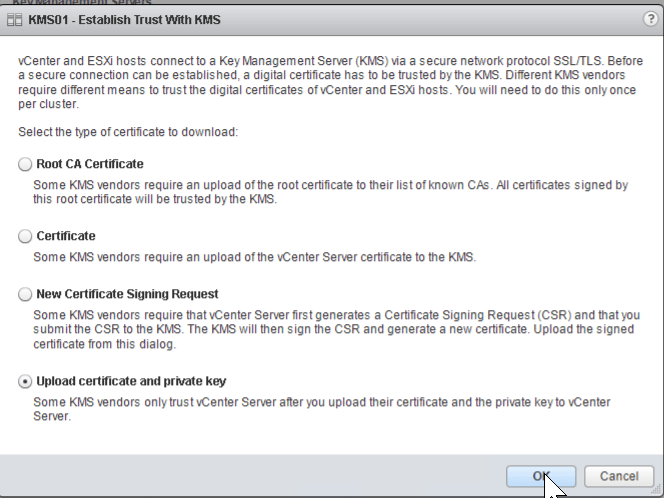This screenshot has width=664, height=498.
Task: Click the OK button
Action: (540, 476)
